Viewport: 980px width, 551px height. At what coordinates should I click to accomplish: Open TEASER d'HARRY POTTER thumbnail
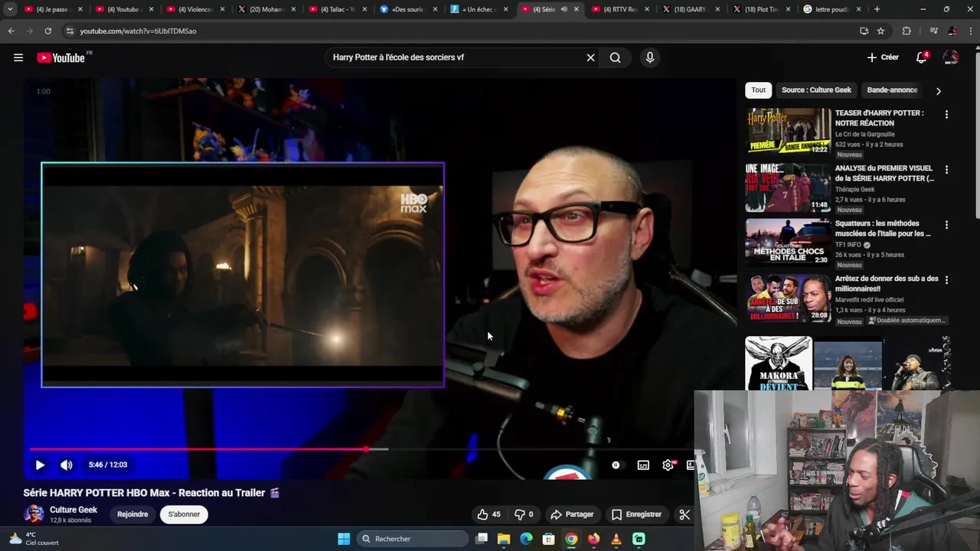coord(788,131)
